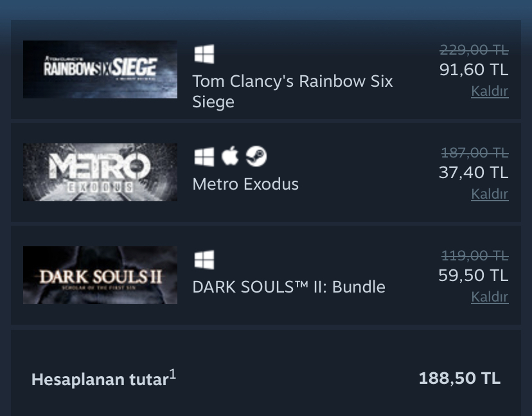Click the 91,60 TL discounted price
Screen dimensions: 532x416
pyautogui.click(x=474, y=69)
